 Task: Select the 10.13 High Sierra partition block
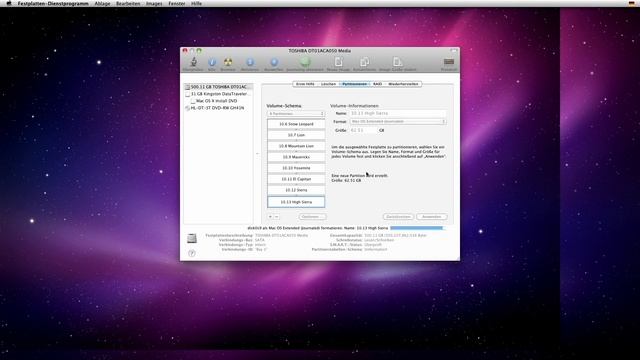[x=296, y=202]
